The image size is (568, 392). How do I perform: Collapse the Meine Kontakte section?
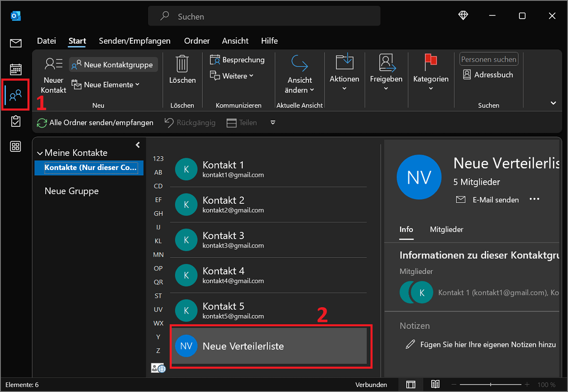(39, 153)
